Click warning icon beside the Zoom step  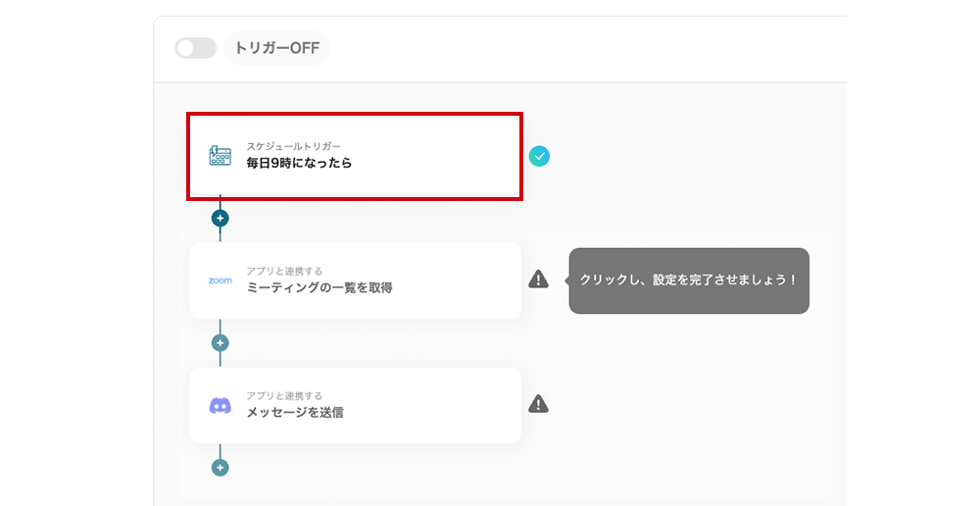[x=538, y=278]
